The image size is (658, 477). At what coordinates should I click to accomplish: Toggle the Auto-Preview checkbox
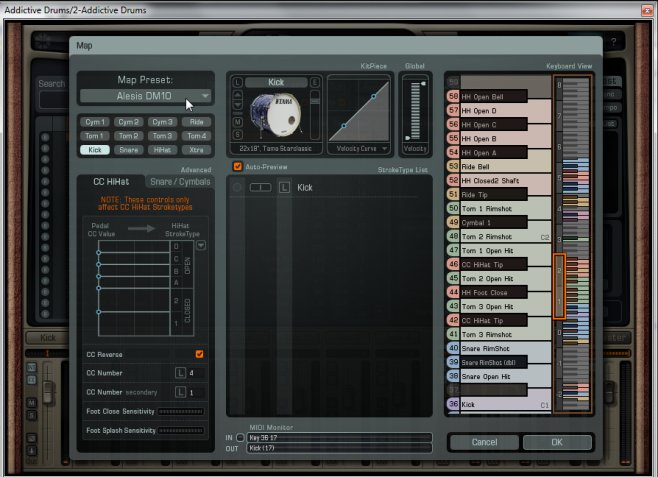[238, 167]
